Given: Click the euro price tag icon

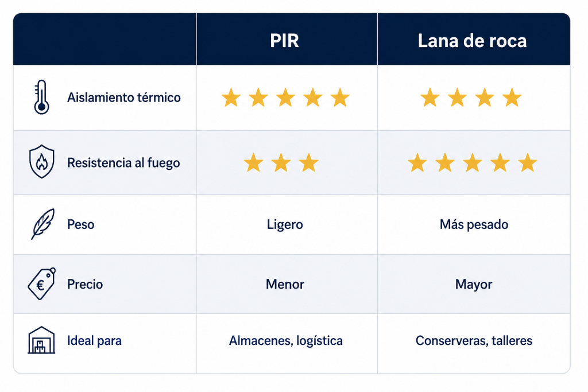Looking at the screenshot, I should 41,284.
